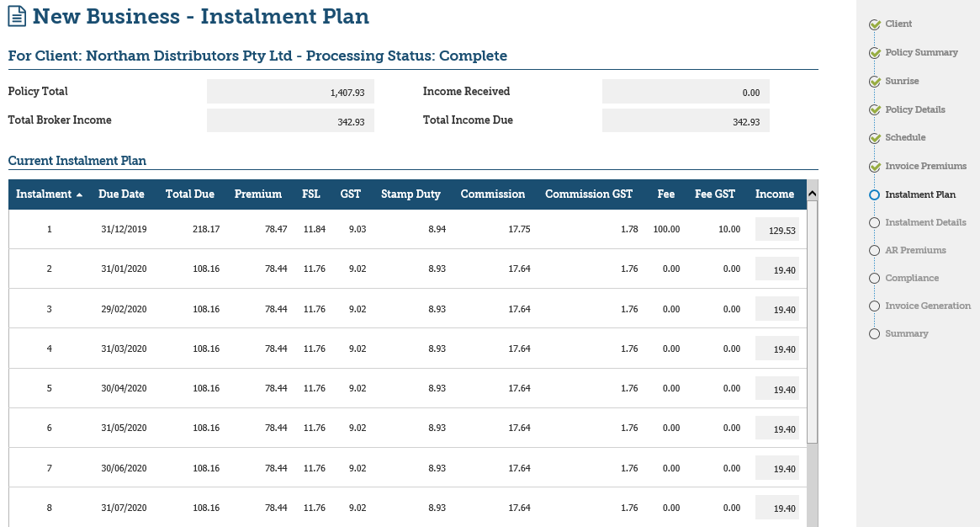Click the document icon beside New Business title

[x=17, y=17]
